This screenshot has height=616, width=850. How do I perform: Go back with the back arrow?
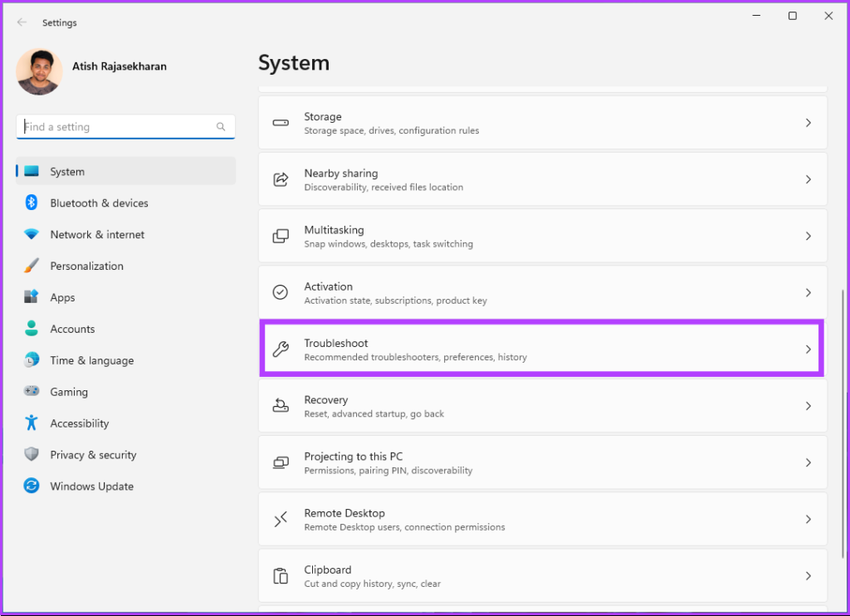tap(22, 22)
